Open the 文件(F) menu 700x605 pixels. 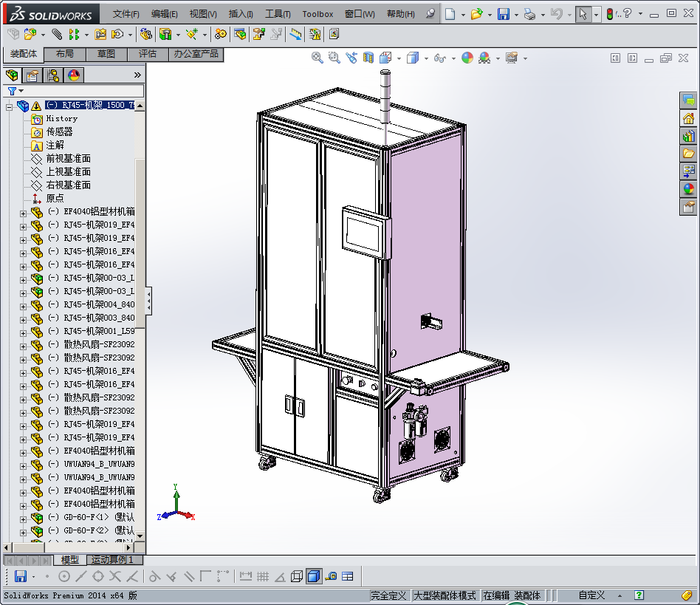[x=126, y=14]
